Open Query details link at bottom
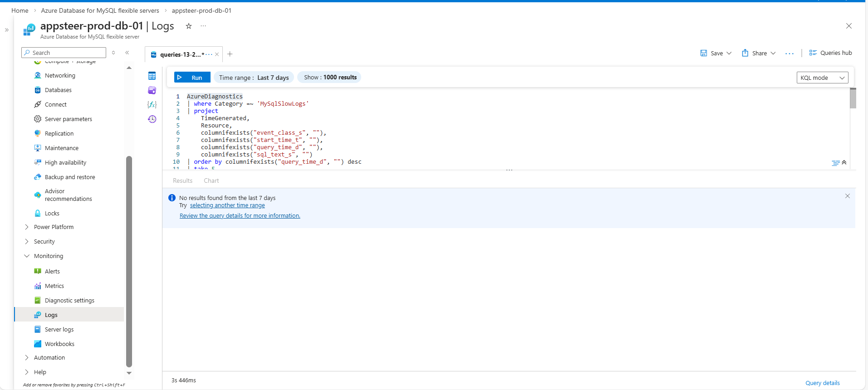868x390 pixels. coord(822,383)
